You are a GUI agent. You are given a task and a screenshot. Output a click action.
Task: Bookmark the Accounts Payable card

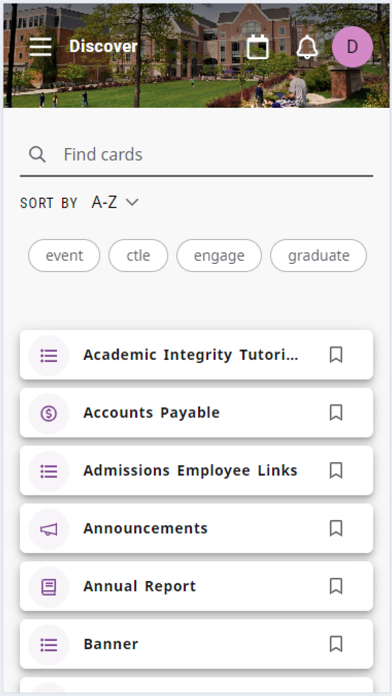click(336, 413)
